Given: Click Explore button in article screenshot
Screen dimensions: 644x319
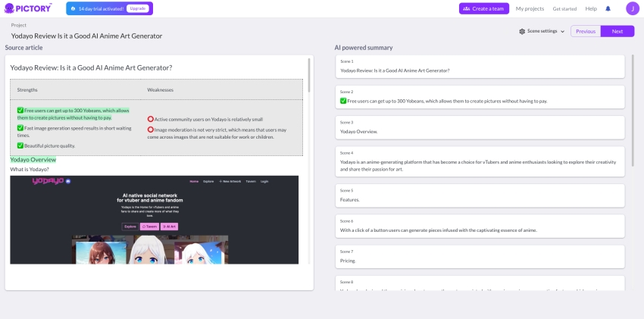Looking at the screenshot, I should 130,227.
